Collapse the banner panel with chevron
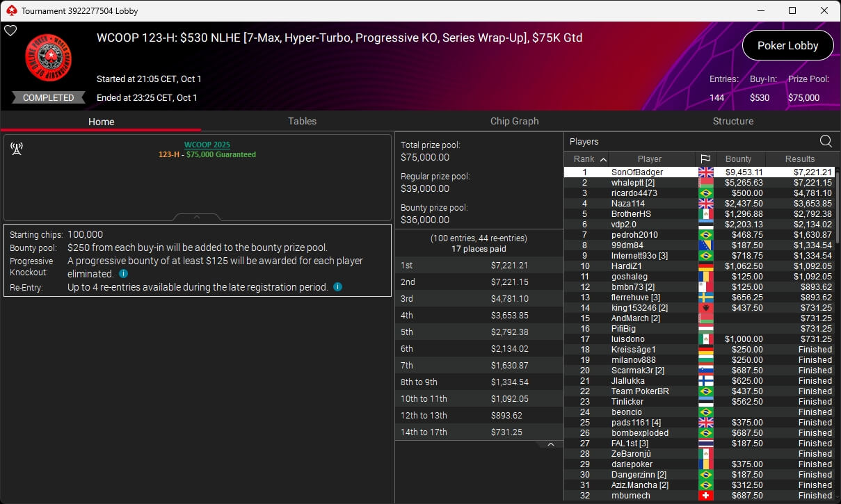The image size is (841, 504). pos(197,217)
